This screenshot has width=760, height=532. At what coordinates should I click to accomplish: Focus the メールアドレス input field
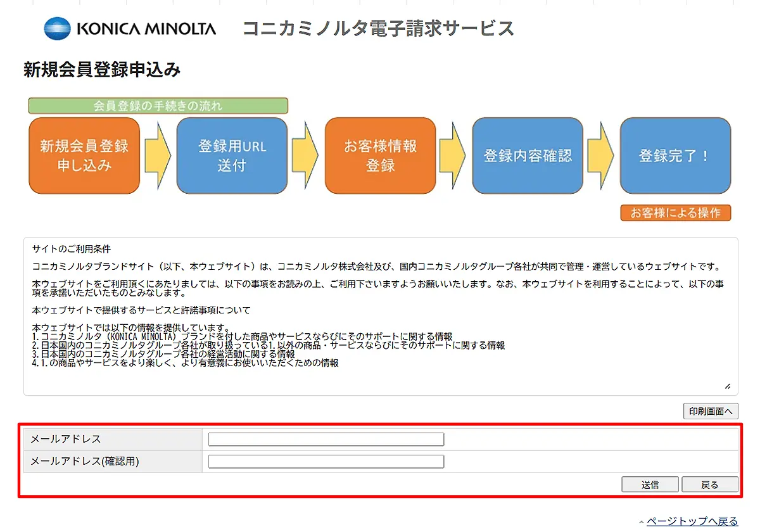pos(326,440)
